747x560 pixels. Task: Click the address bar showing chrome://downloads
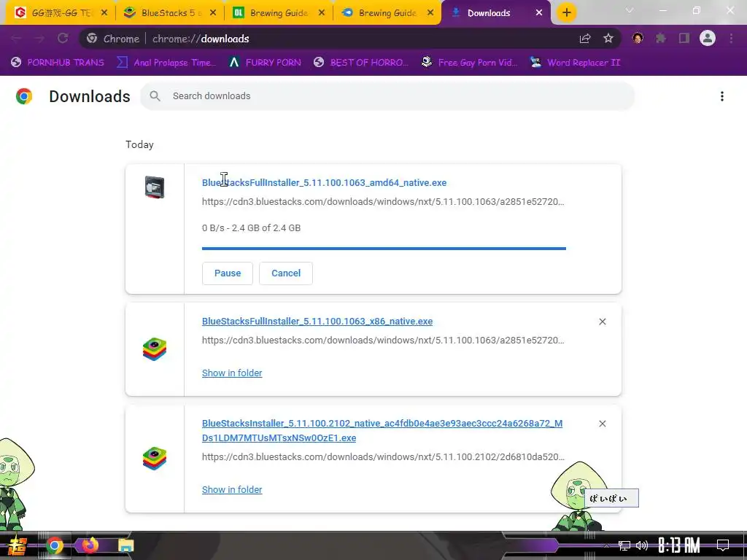coord(350,39)
